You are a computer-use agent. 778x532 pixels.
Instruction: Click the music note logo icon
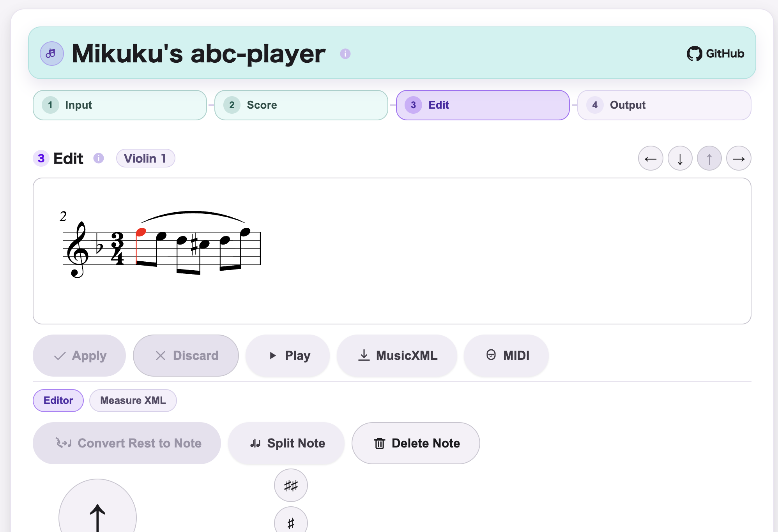point(51,53)
